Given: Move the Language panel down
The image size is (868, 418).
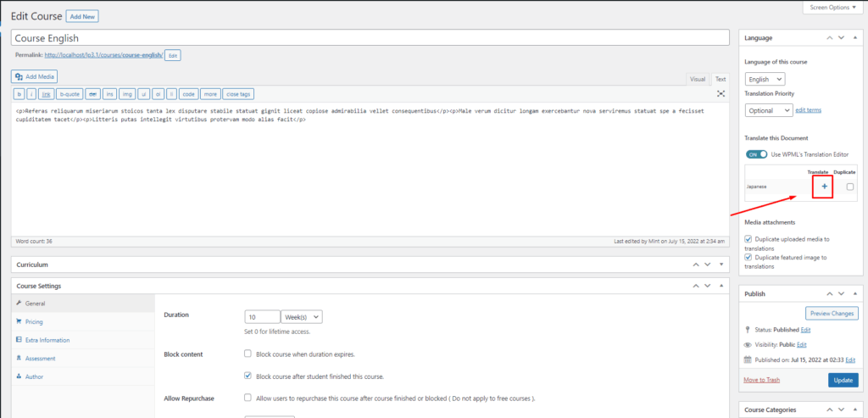Looking at the screenshot, I should 841,37.
